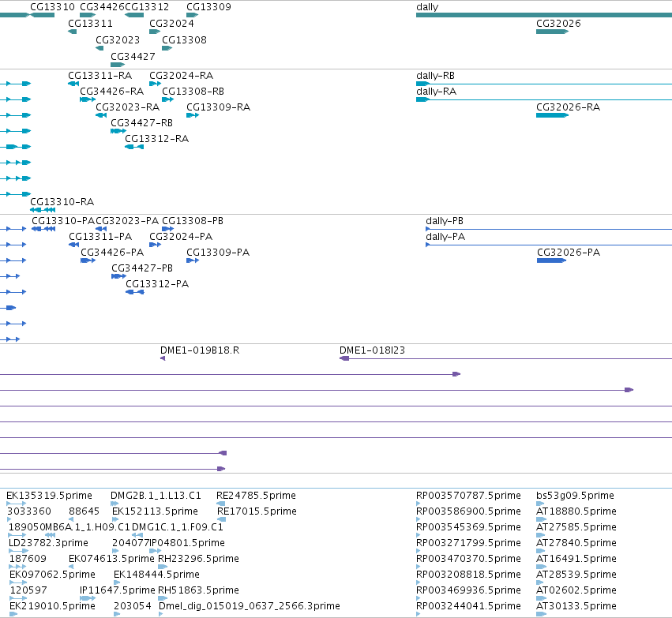Click the CG13310 gene label

(52, 7)
